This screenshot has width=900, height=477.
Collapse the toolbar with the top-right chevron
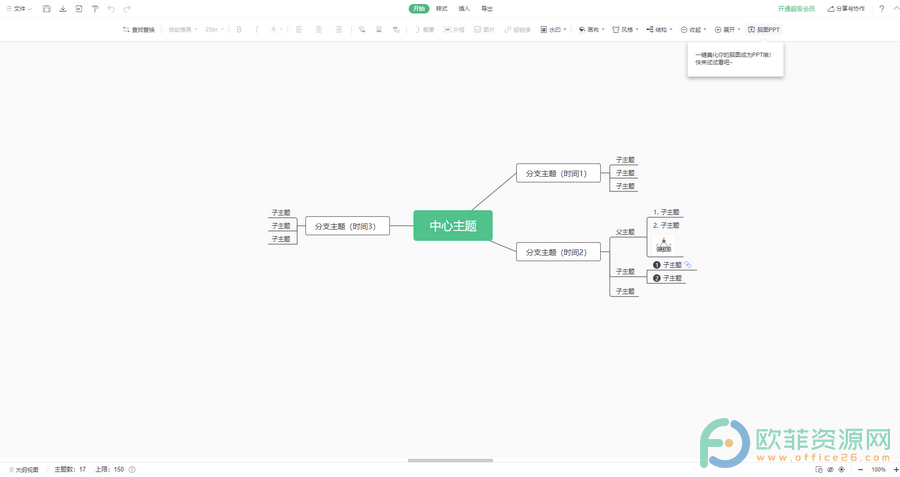click(x=895, y=8)
